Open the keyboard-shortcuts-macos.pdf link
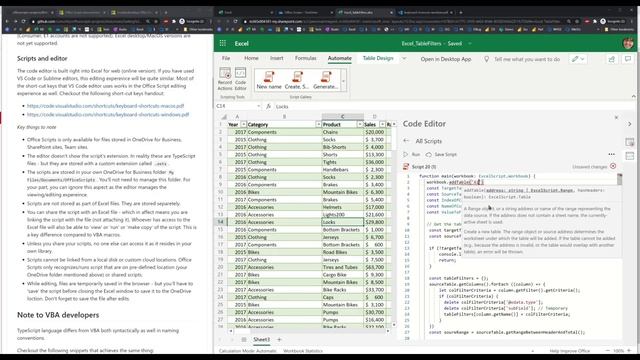This screenshot has height=360, width=640. coord(105,106)
